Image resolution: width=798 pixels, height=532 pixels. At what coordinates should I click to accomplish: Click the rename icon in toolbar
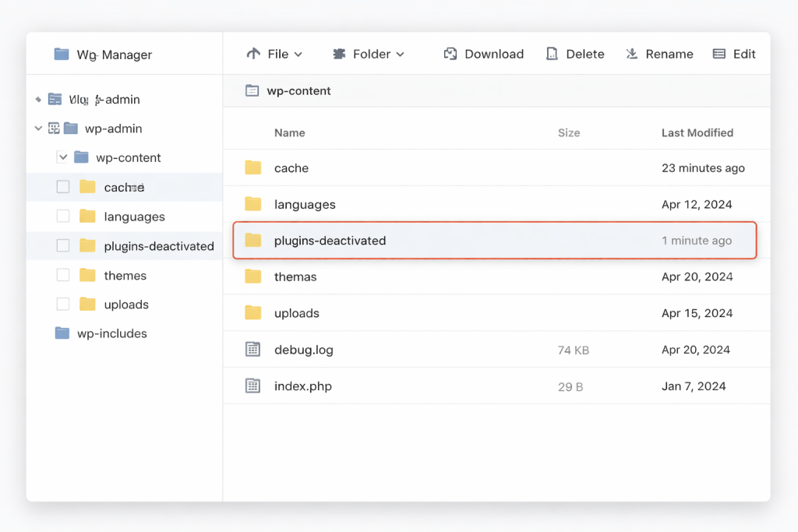[x=631, y=54]
